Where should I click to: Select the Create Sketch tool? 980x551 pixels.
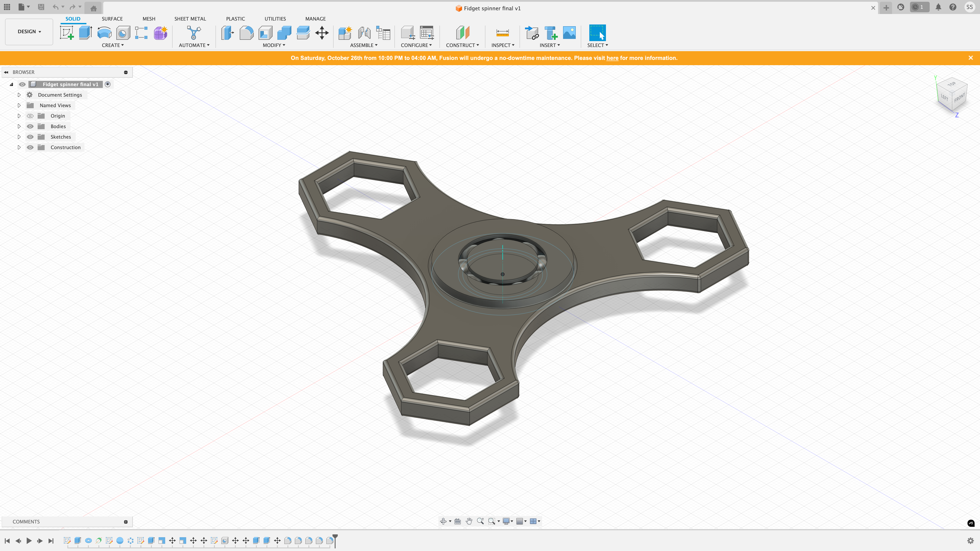(67, 33)
